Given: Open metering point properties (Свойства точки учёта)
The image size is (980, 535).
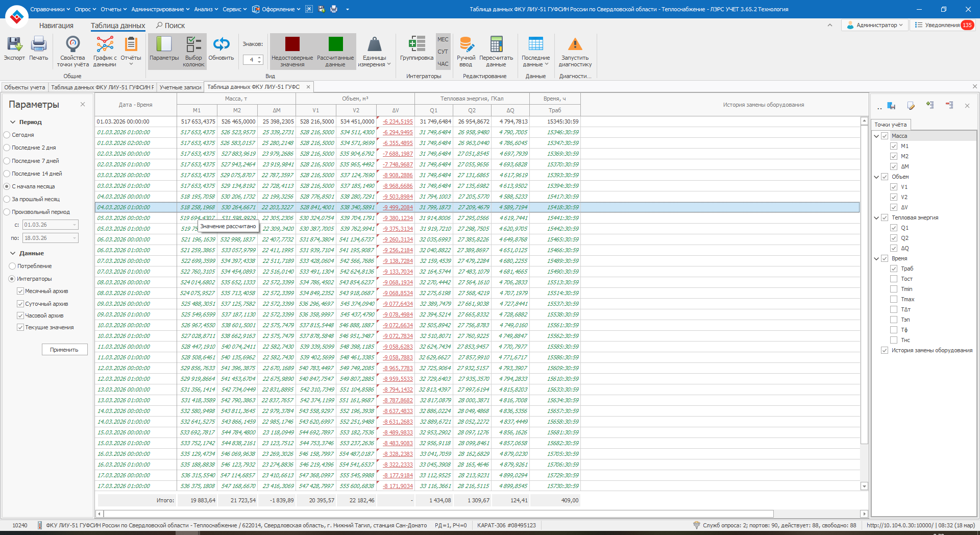Looking at the screenshot, I should (x=72, y=45).
